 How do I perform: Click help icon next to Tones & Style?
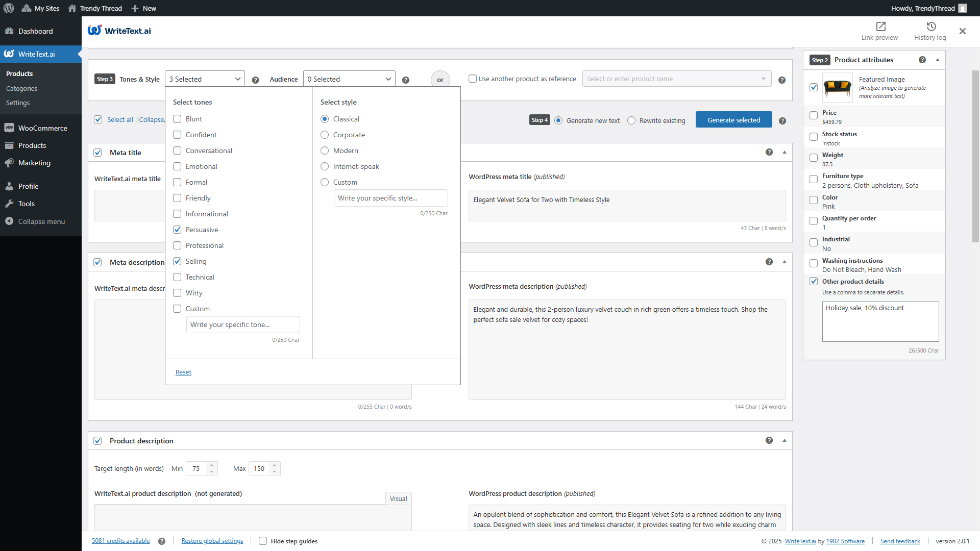pyautogui.click(x=256, y=80)
